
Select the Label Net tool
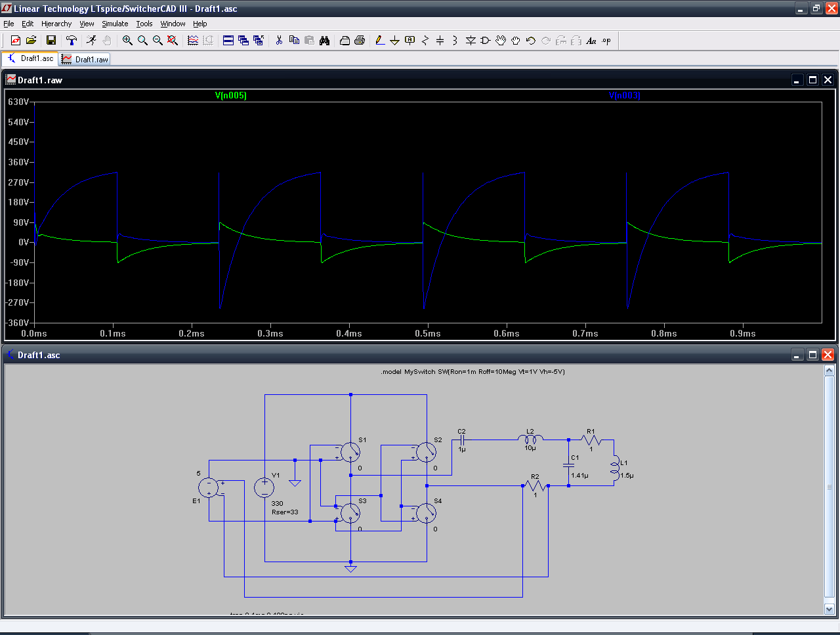(x=410, y=41)
